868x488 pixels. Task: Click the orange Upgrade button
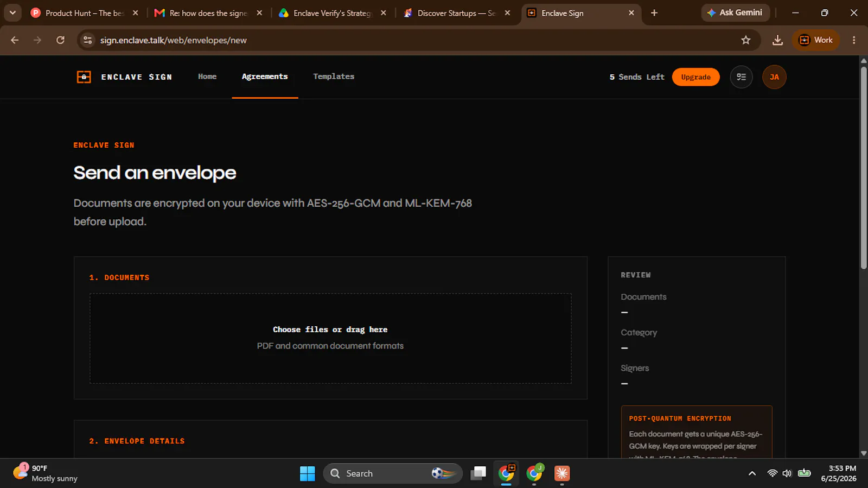tap(695, 77)
